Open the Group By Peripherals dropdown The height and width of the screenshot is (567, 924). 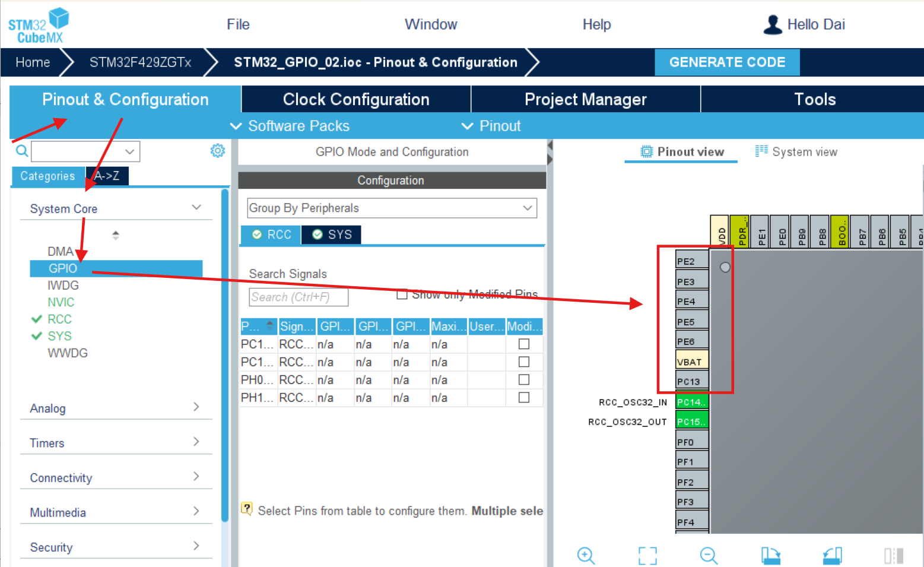[392, 208]
